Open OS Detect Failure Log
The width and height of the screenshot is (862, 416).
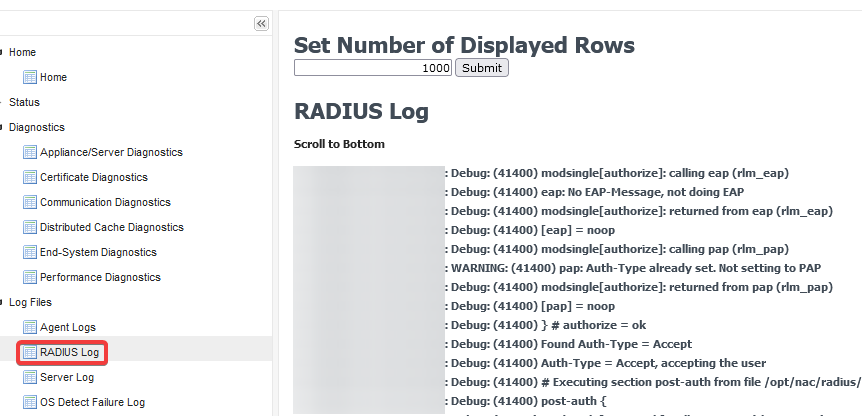coord(92,402)
